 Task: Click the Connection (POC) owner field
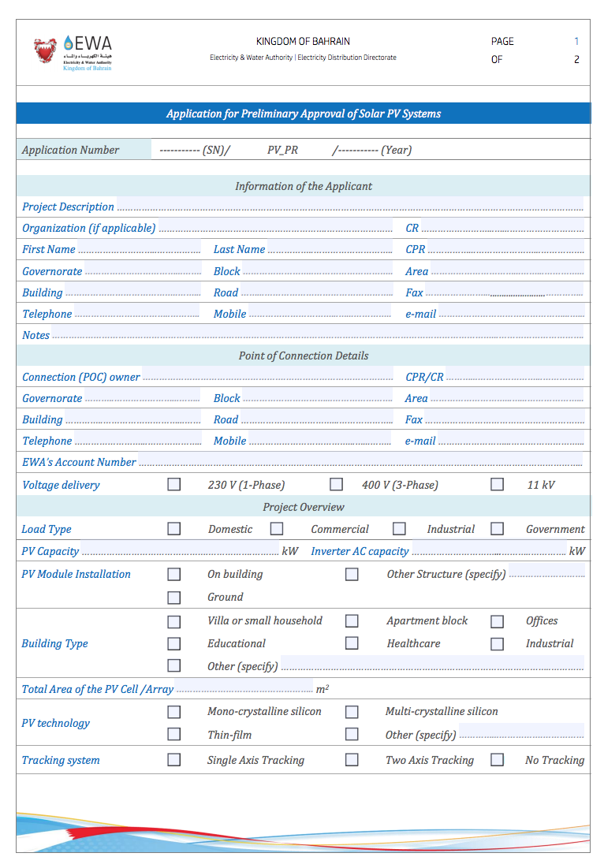click(268, 375)
